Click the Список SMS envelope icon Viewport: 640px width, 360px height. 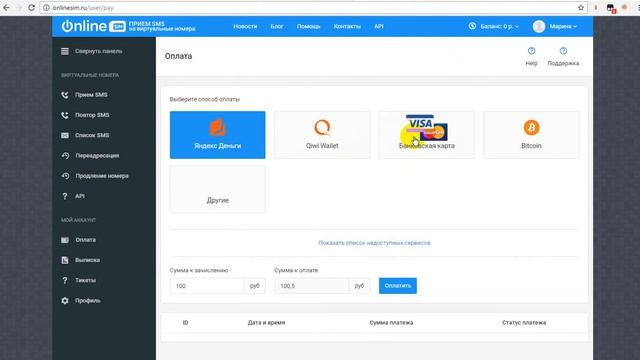(64, 135)
